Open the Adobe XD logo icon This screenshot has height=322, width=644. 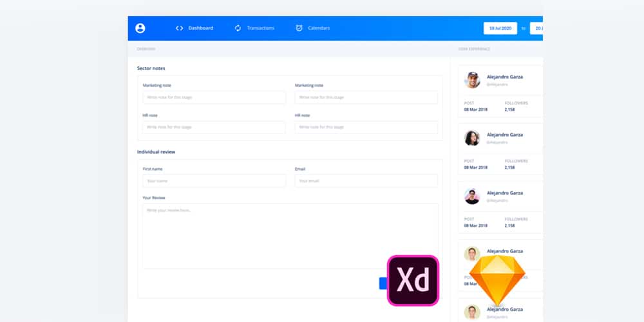(413, 281)
